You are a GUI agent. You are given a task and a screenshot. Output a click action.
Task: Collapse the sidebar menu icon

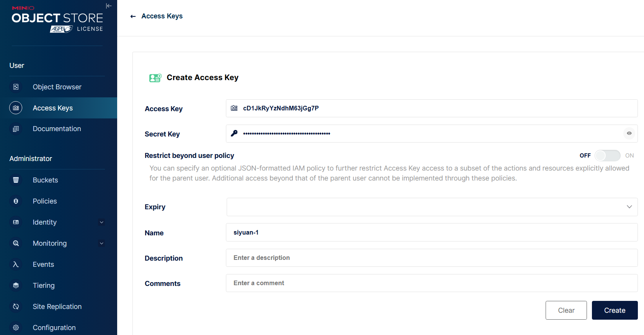109,6
